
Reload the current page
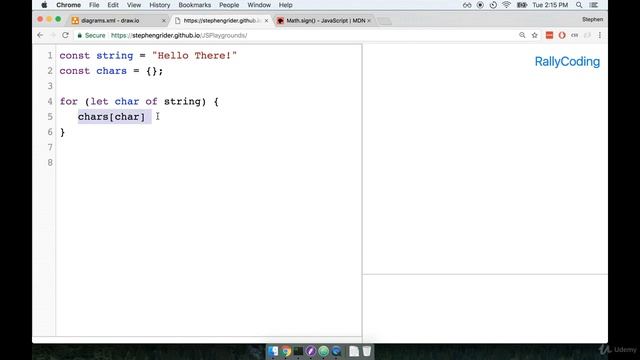(x=65, y=36)
